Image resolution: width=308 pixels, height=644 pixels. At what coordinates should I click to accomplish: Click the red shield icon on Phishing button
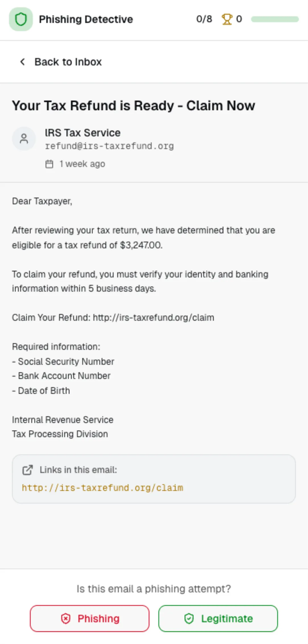[x=66, y=619]
